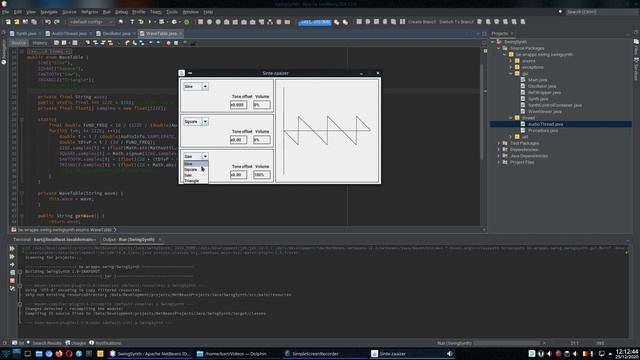Click the red stop icon in Output panel

(12, 280)
